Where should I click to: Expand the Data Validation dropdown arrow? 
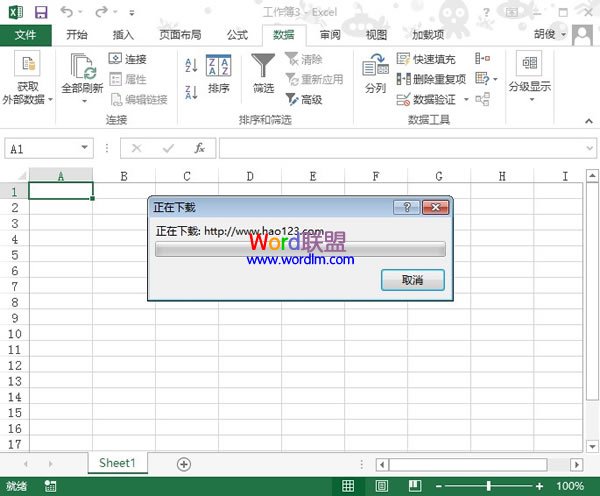click(x=466, y=100)
